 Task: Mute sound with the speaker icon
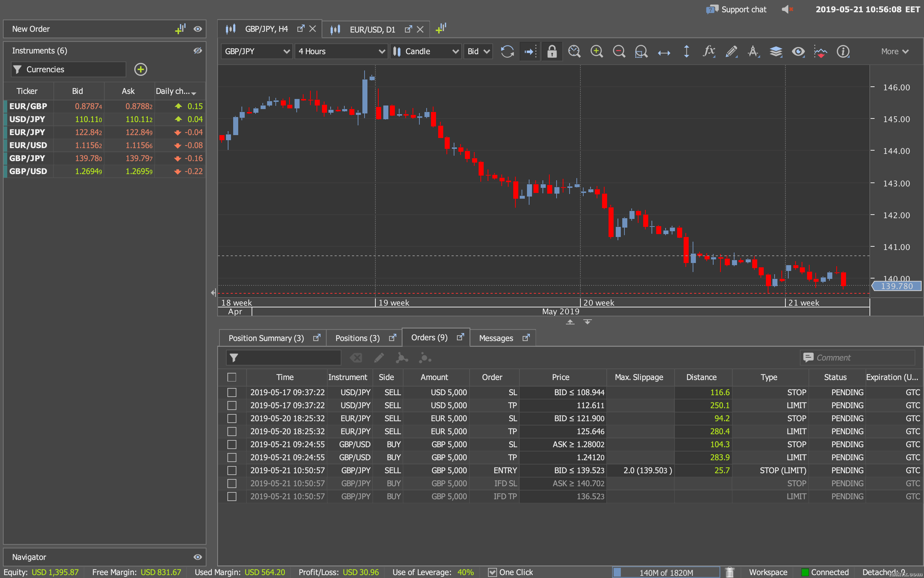point(787,9)
